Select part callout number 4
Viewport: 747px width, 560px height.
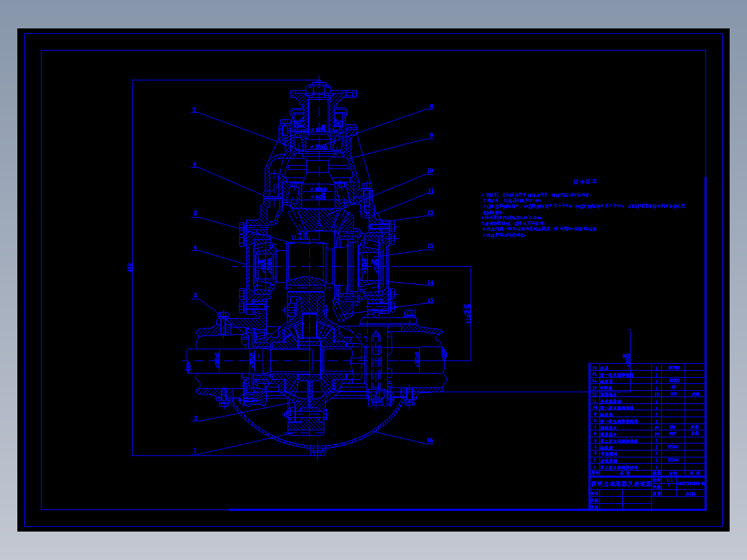195,247
